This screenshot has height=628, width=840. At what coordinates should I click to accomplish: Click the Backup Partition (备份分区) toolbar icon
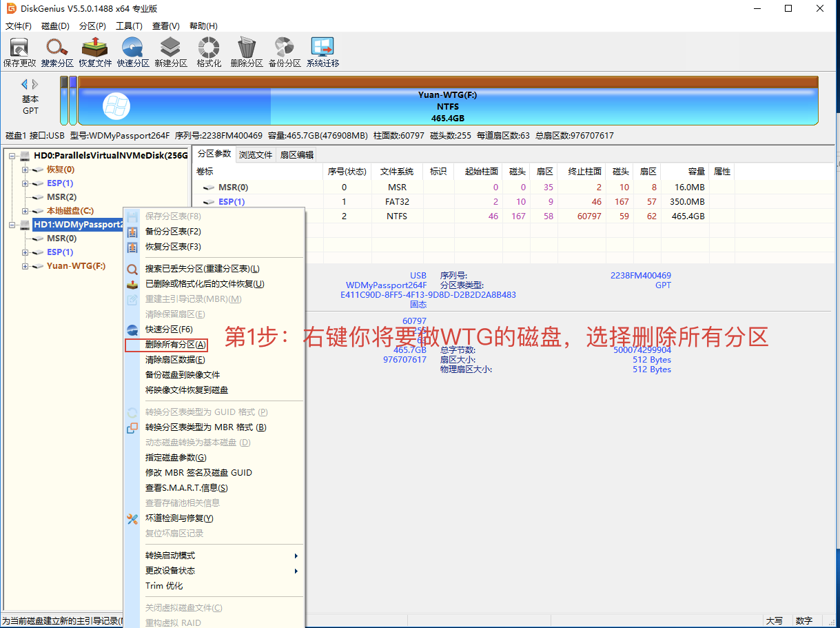coord(285,52)
